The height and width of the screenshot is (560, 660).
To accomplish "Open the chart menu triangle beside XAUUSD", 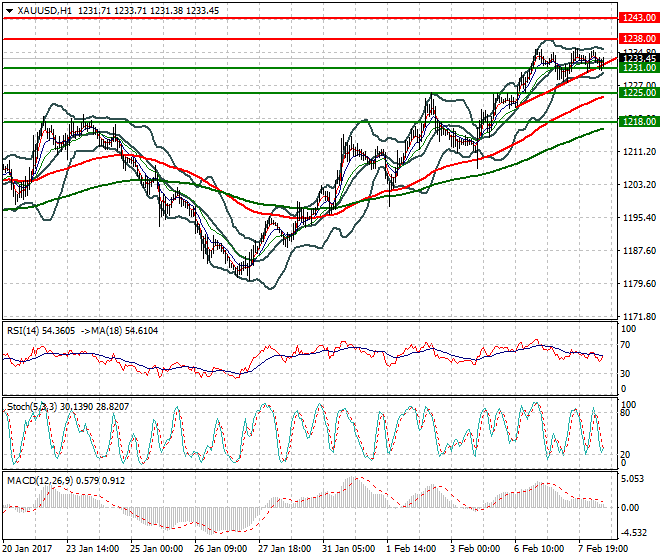I will pos(9,11).
